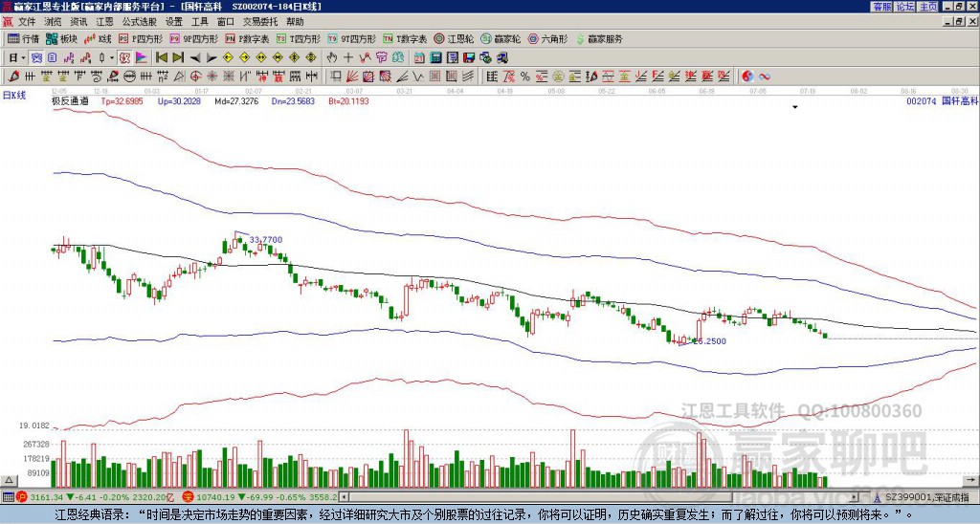Click the Tp=32.6985 value
This screenshot has width=980, height=524.
tap(122, 100)
